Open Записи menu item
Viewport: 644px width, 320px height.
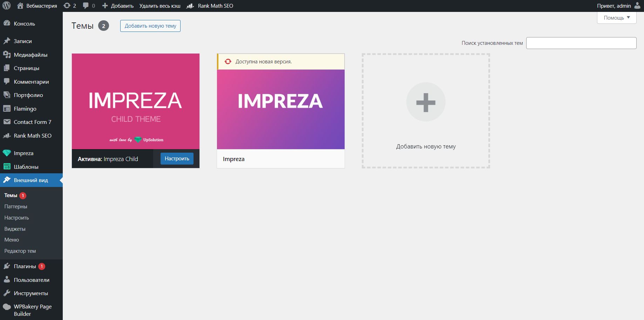coord(31,41)
